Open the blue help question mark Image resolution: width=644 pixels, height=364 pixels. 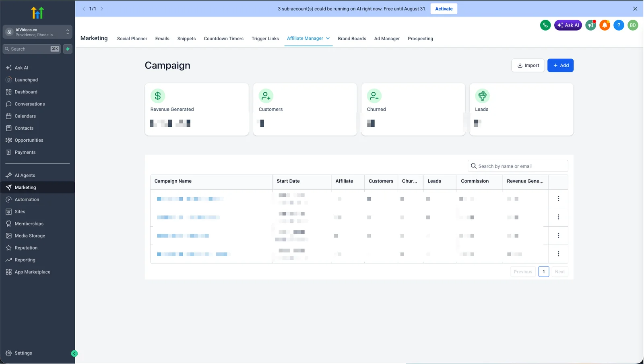[619, 25]
